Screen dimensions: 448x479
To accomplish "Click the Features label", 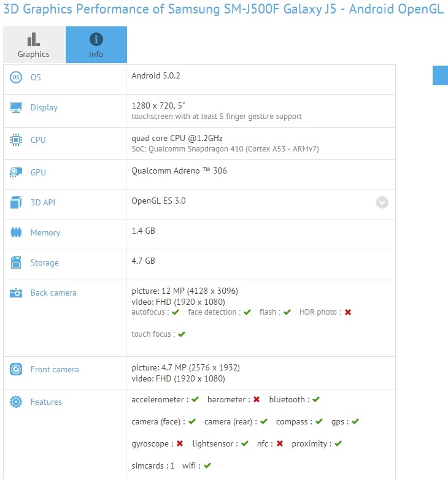I will 46,402.
